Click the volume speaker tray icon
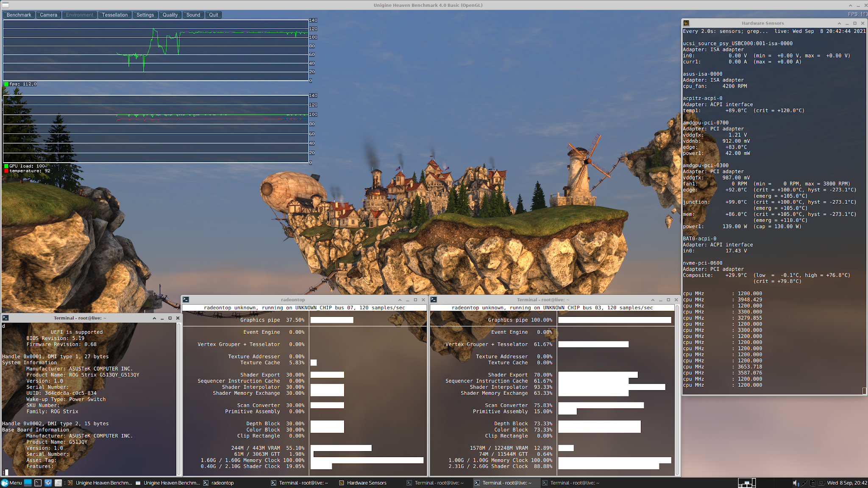Image resolution: width=868 pixels, height=488 pixels. point(795,482)
